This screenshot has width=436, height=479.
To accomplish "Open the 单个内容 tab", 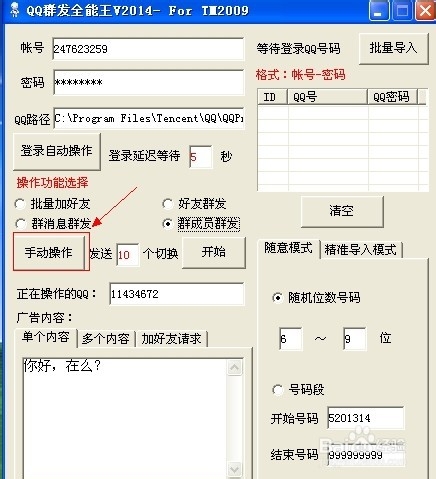I will 46,337.
